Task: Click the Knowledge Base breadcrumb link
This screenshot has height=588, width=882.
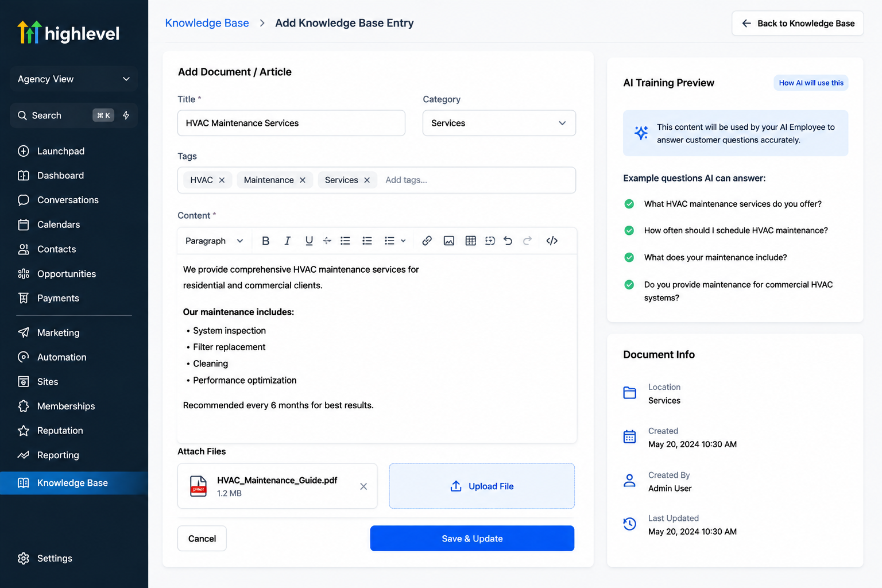Action: [x=207, y=23]
